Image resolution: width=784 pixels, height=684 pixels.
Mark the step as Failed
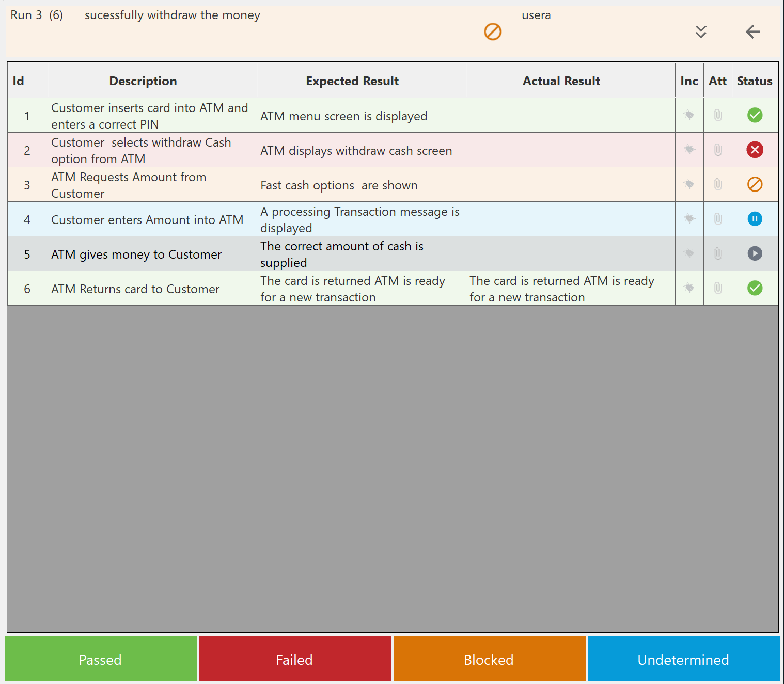tap(295, 659)
